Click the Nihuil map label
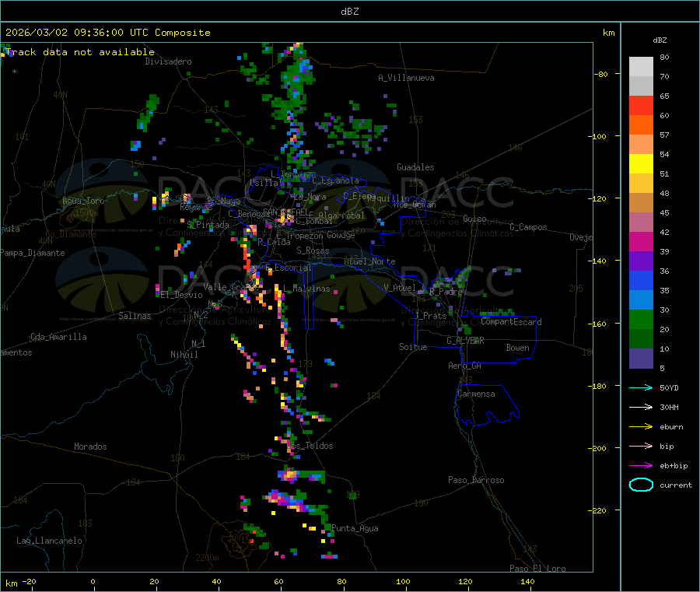The height and width of the screenshot is (592, 700). [x=184, y=355]
